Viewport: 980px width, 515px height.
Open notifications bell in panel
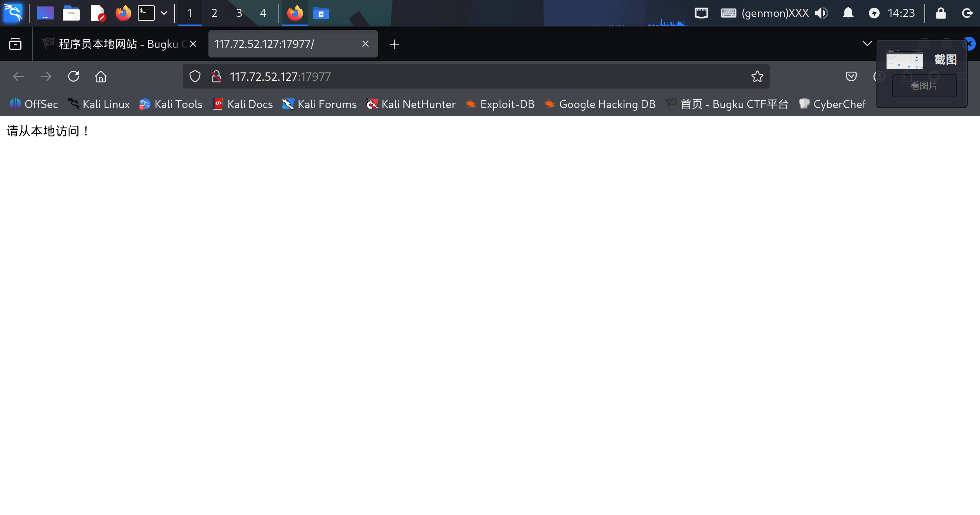(x=848, y=13)
